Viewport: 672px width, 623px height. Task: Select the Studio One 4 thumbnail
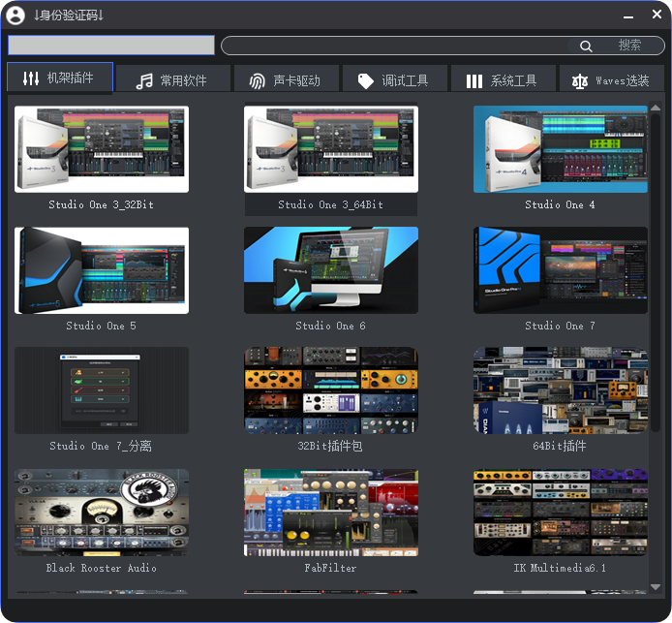(x=561, y=149)
